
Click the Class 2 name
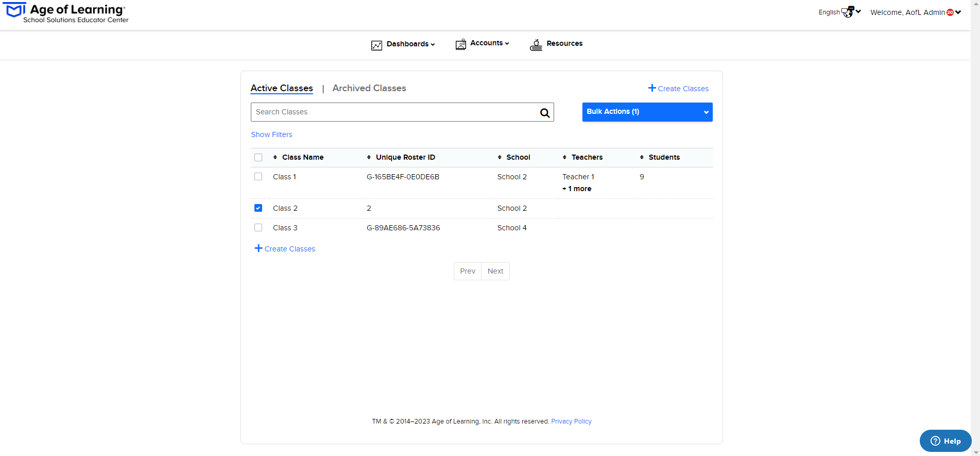[x=285, y=208]
